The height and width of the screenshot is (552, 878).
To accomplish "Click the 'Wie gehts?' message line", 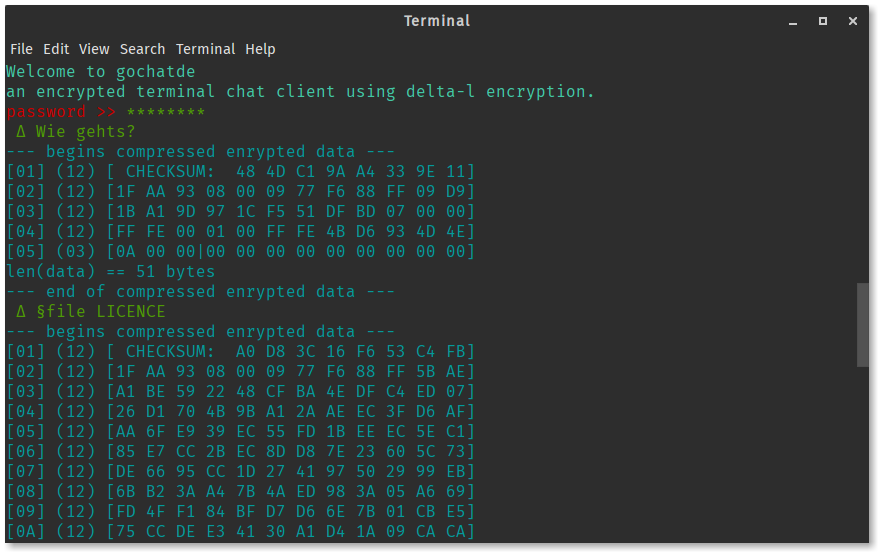I will pyautogui.click(x=76, y=132).
